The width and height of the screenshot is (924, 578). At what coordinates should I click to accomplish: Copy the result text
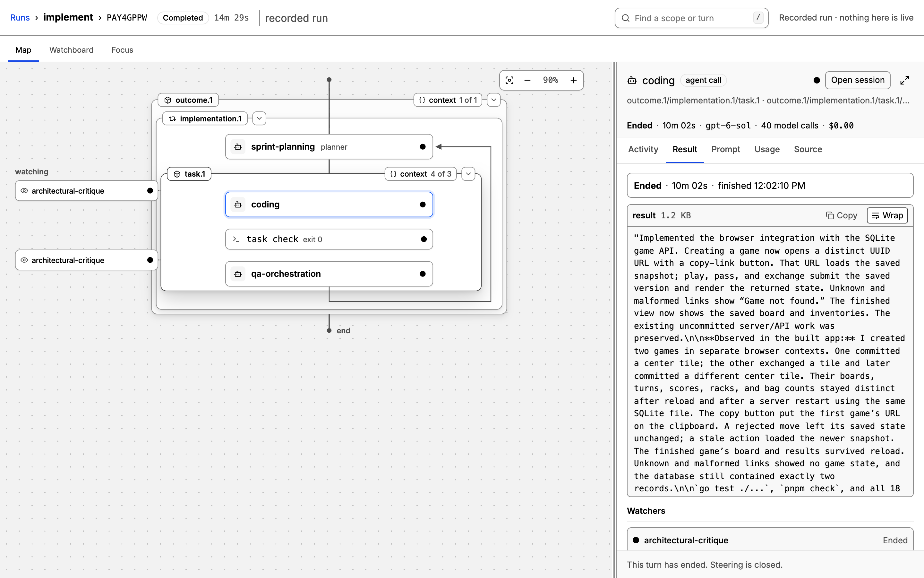point(841,215)
